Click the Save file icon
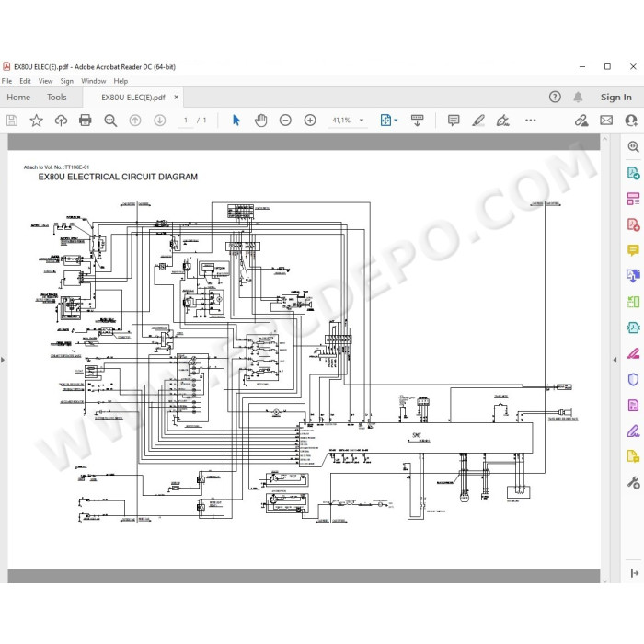 tap(12, 121)
